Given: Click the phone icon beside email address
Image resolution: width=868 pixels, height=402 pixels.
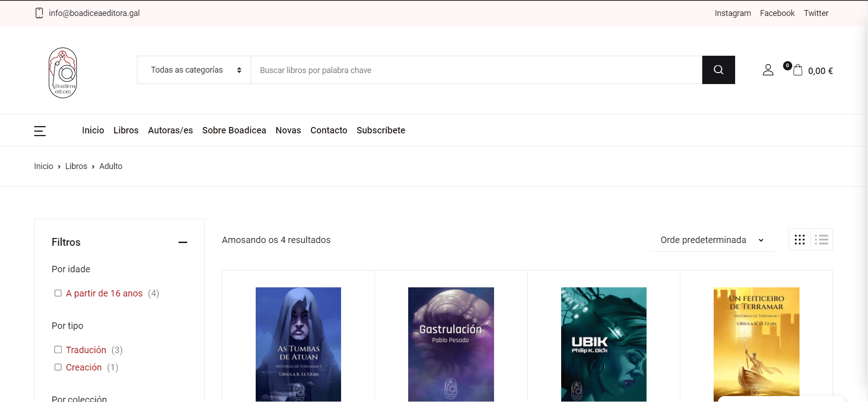Looking at the screenshot, I should click(39, 13).
